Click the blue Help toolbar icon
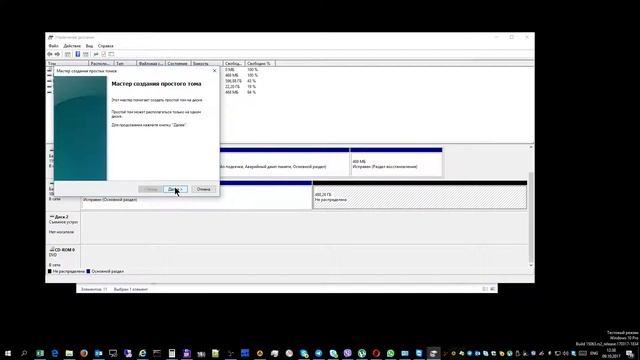 (78, 54)
